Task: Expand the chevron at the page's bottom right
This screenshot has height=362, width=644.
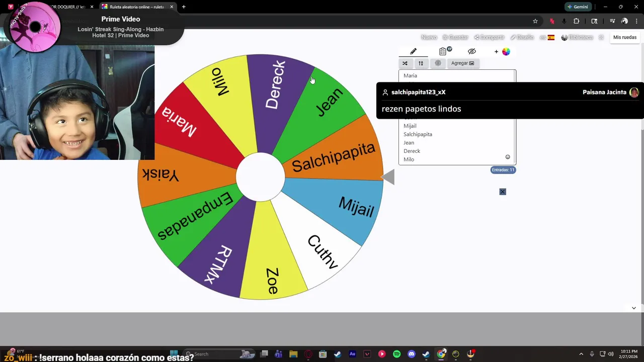Action: tap(634, 308)
